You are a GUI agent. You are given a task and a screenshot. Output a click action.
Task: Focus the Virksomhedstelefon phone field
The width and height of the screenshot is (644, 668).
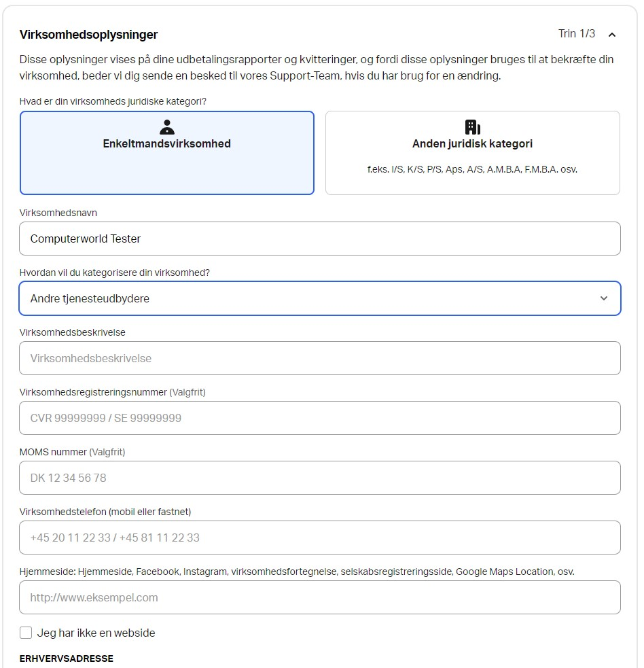[319, 538]
